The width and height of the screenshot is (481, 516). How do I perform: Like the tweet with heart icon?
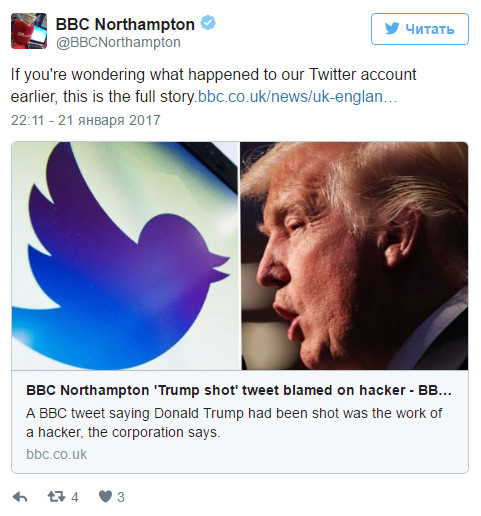pyautogui.click(x=105, y=497)
